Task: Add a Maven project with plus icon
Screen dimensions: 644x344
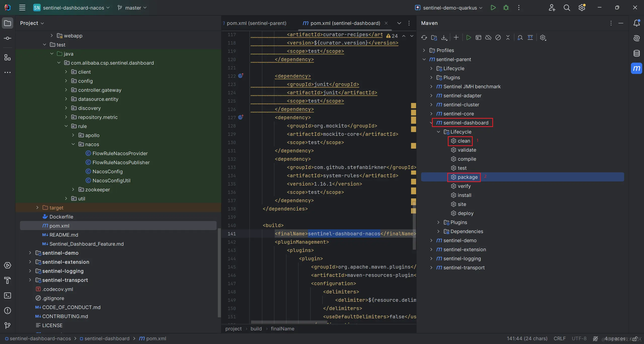Action: tap(456, 38)
